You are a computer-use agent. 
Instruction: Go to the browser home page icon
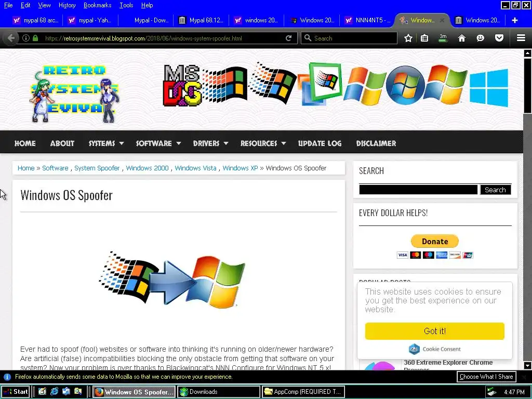point(462,38)
